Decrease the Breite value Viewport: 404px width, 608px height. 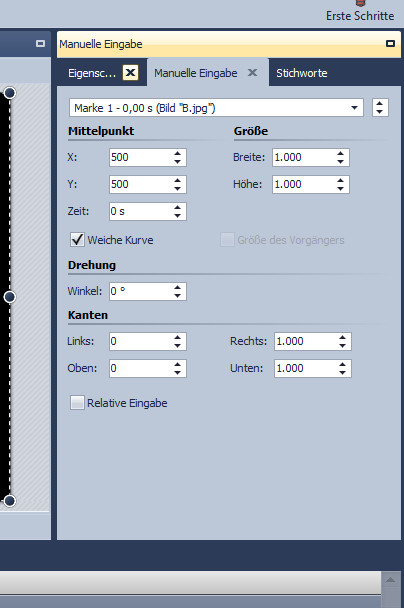340,162
